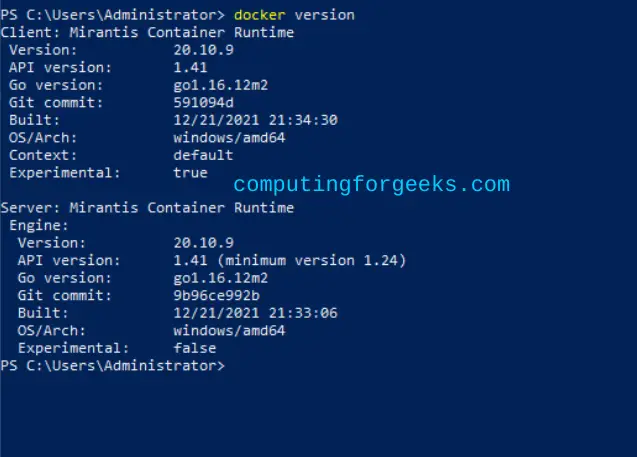Viewport: 637px width, 457px height.
Task: Click the client build date 21:34:30
Action: point(256,120)
